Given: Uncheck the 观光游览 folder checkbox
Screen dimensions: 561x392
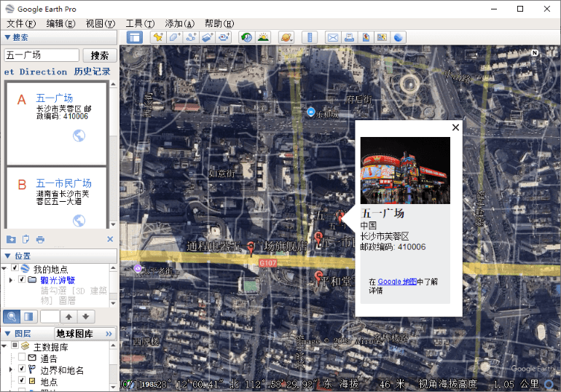Looking at the screenshot, I should tap(22, 280).
